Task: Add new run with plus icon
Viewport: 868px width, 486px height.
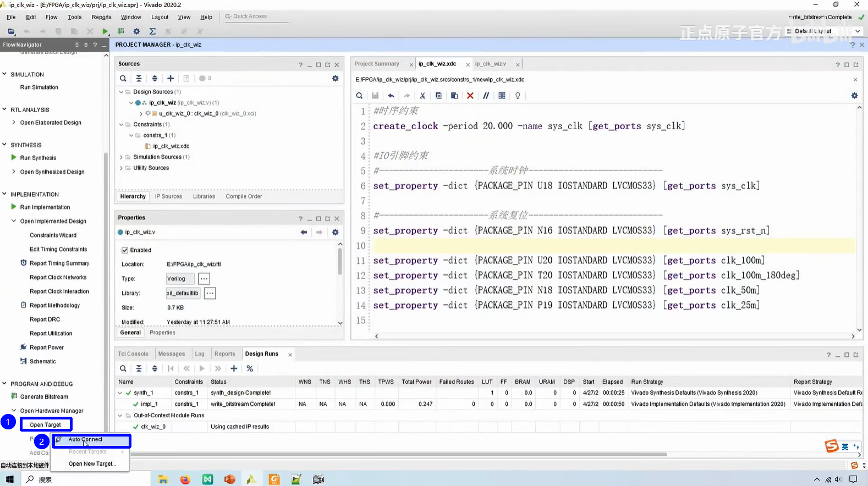Action: (x=234, y=368)
